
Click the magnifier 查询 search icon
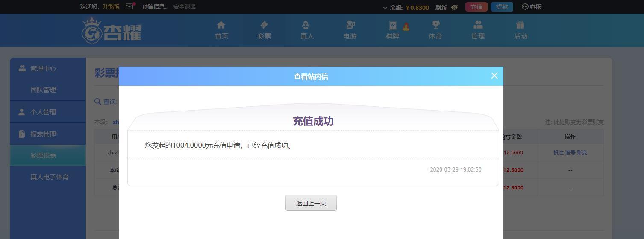tap(98, 101)
